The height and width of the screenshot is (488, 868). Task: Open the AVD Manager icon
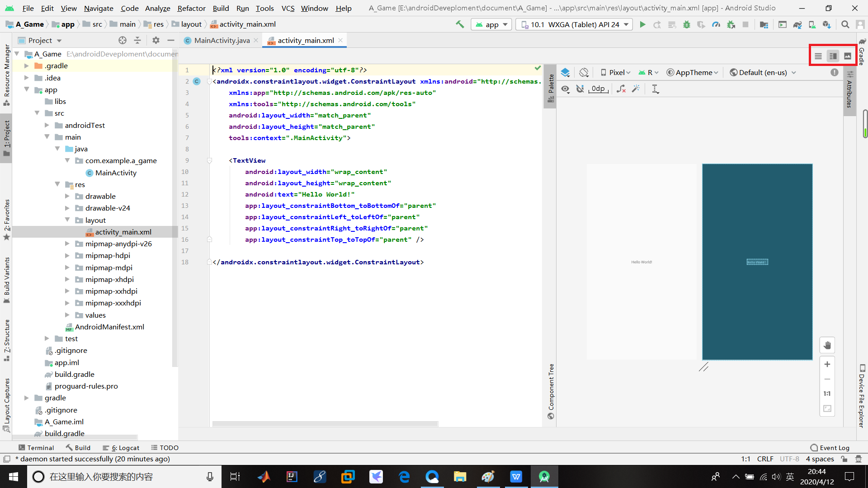812,24
